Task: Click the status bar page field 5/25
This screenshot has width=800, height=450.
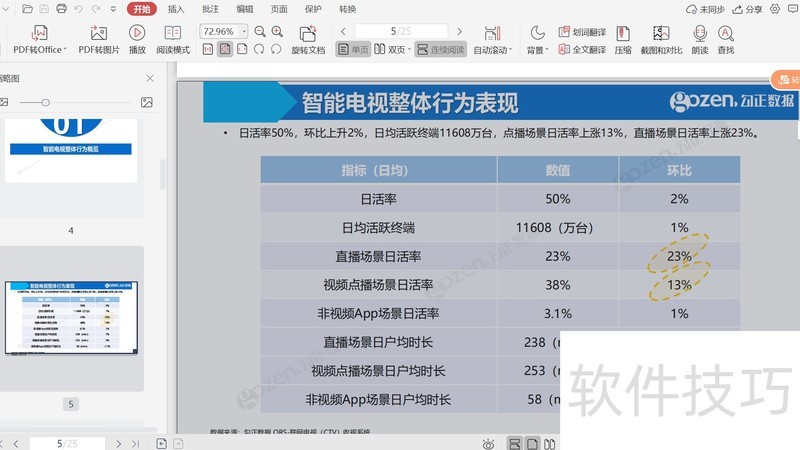Action: 67,444
